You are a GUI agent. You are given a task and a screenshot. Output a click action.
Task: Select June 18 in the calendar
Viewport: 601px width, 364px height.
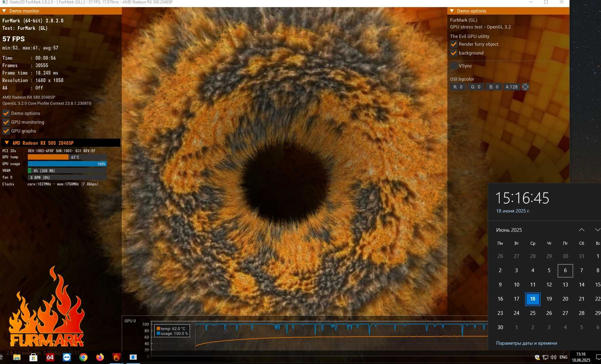tap(532, 299)
